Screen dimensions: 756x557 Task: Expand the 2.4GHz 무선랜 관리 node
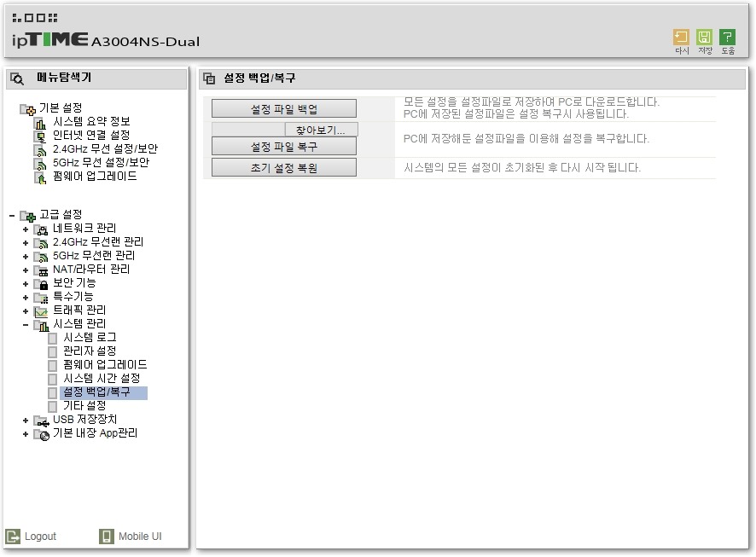[x=26, y=243]
